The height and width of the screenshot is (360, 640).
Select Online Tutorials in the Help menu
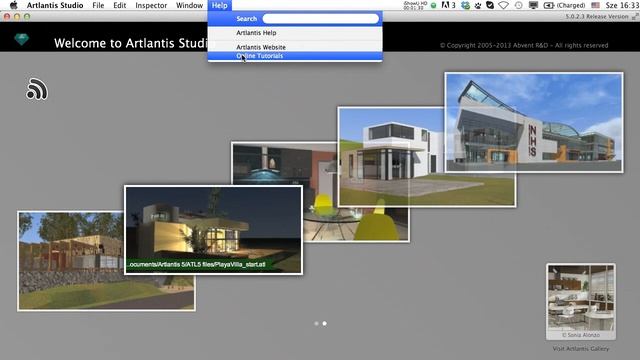point(295,56)
